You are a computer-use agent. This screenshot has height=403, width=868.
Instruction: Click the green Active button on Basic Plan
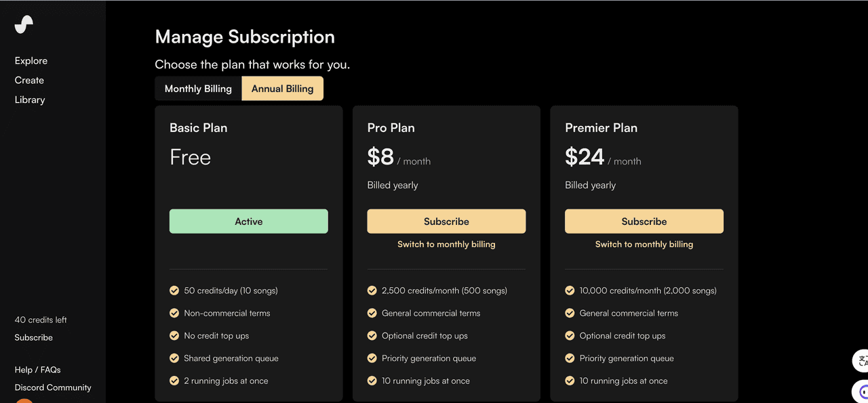point(248,221)
